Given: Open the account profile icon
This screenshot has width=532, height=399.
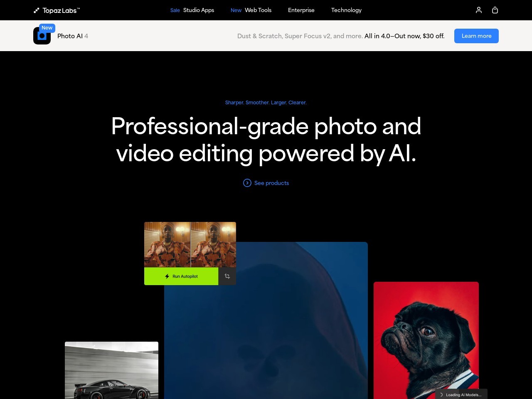Looking at the screenshot, I should click(478, 10).
